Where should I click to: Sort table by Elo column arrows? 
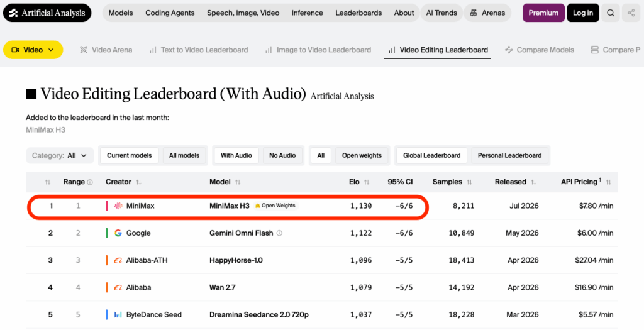[x=367, y=182]
